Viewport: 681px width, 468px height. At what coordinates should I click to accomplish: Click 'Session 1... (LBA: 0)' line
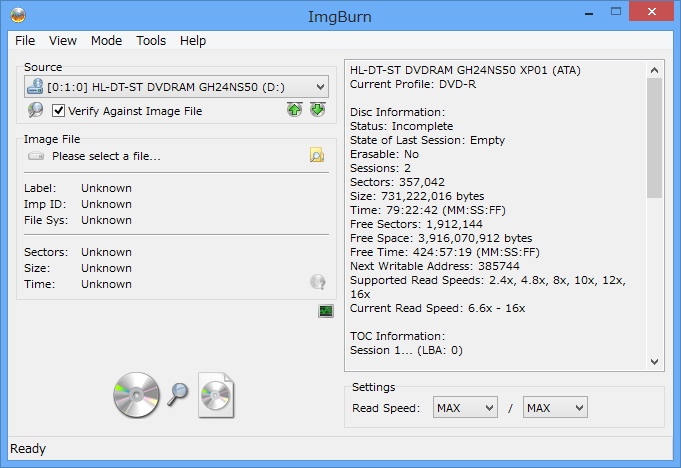(406, 350)
